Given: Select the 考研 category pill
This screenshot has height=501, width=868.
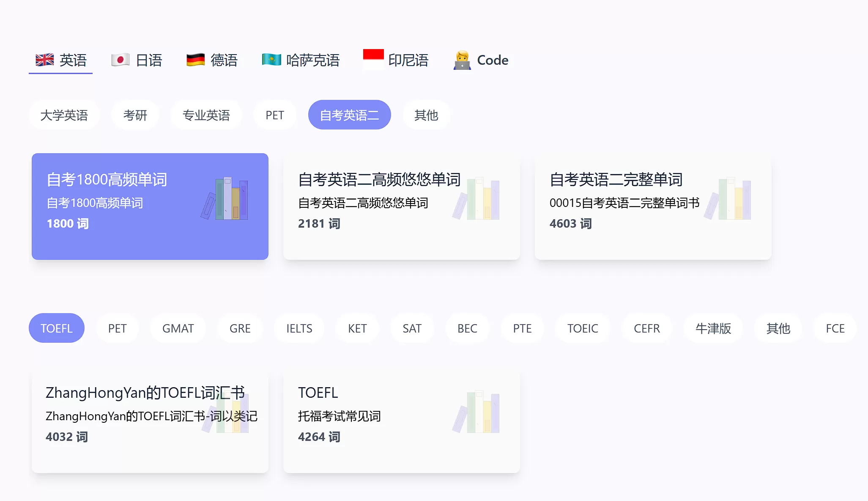Looking at the screenshot, I should click(134, 115).
